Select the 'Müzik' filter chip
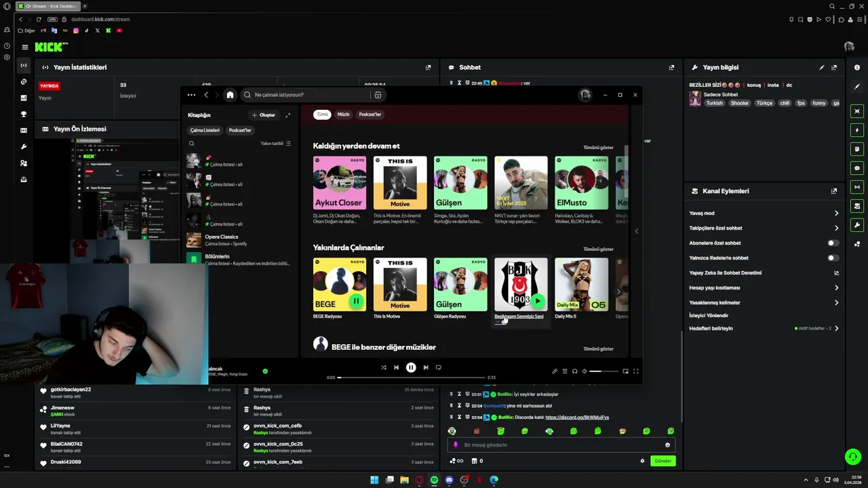Image resolution: width=868 pixels, height=488 pixels. click(x=343, y=115)
